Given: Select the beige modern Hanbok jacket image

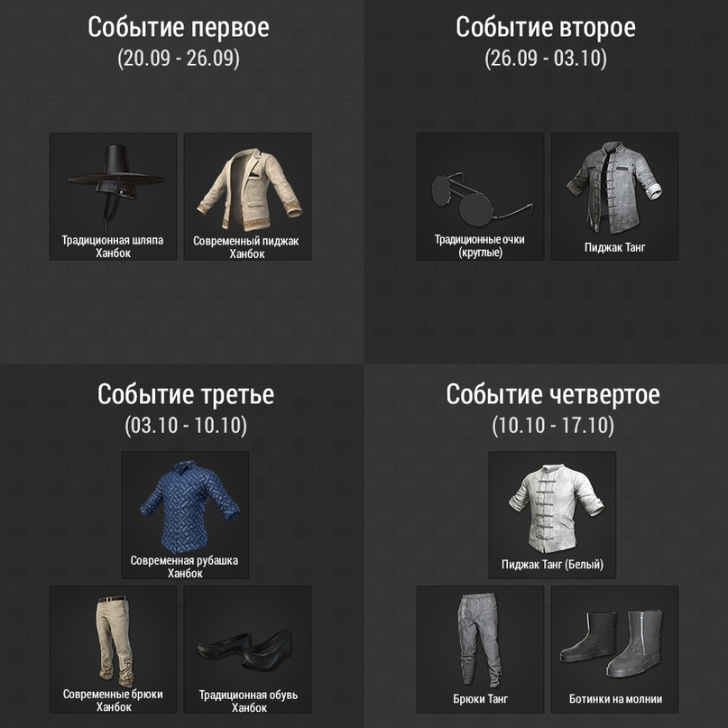Looking at the screenshot, I should pyautogui.click(x=249, y=189).
